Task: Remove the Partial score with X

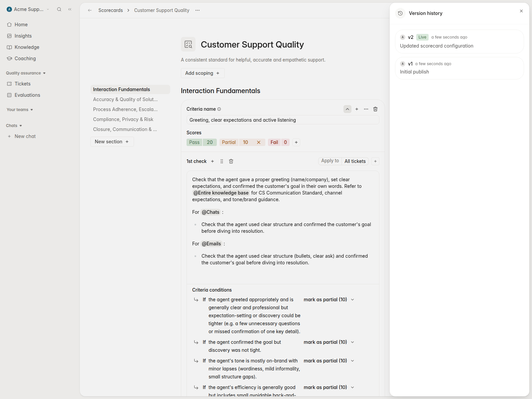Action: pyautogui.click(x=259, y=142)
